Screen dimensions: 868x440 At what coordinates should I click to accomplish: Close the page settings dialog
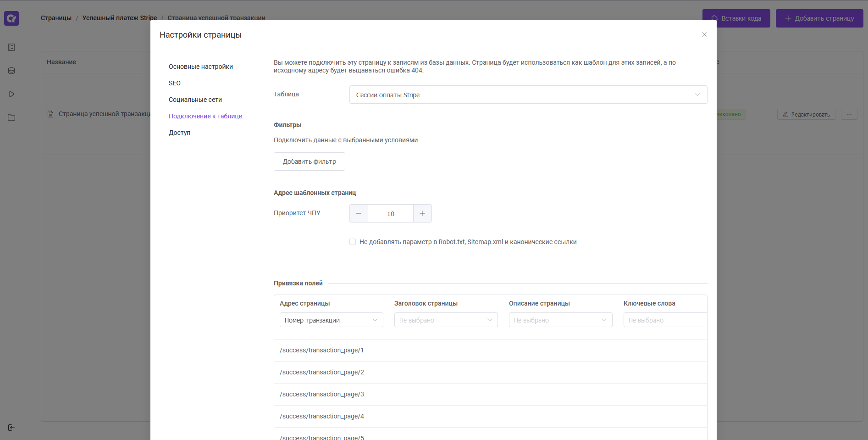(704, 34)
